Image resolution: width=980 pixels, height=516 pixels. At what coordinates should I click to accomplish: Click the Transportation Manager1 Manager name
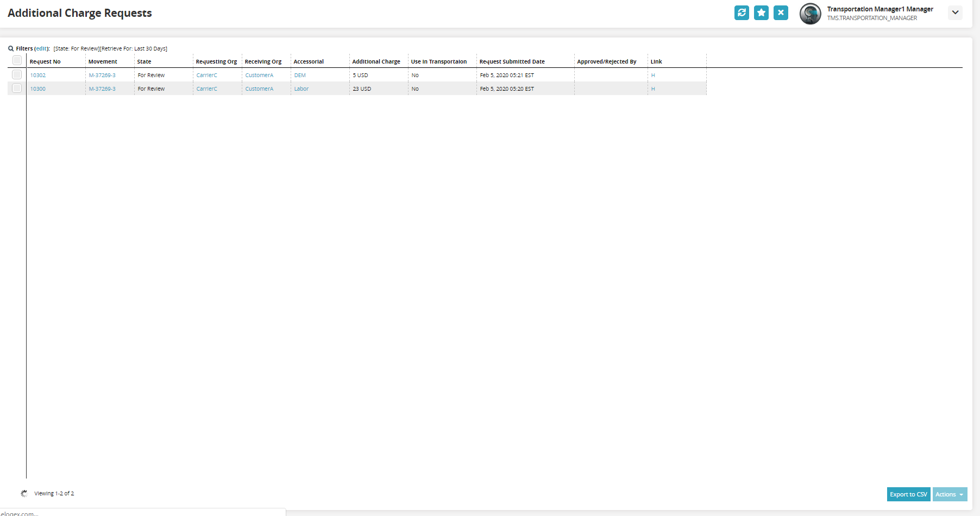880,9
